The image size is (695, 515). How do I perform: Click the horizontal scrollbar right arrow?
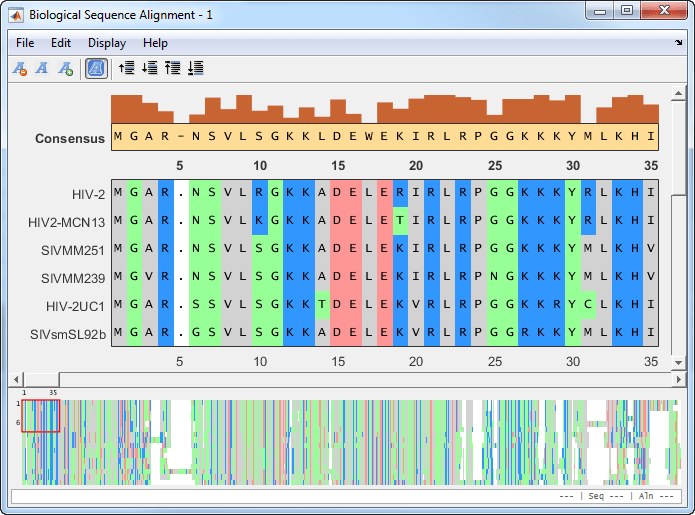[679, 379]
